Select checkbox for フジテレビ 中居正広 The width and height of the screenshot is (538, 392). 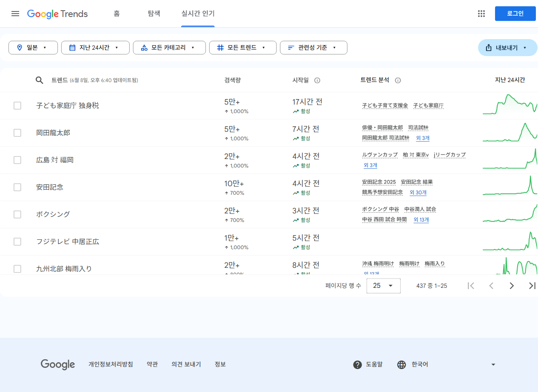click(17, 241)
